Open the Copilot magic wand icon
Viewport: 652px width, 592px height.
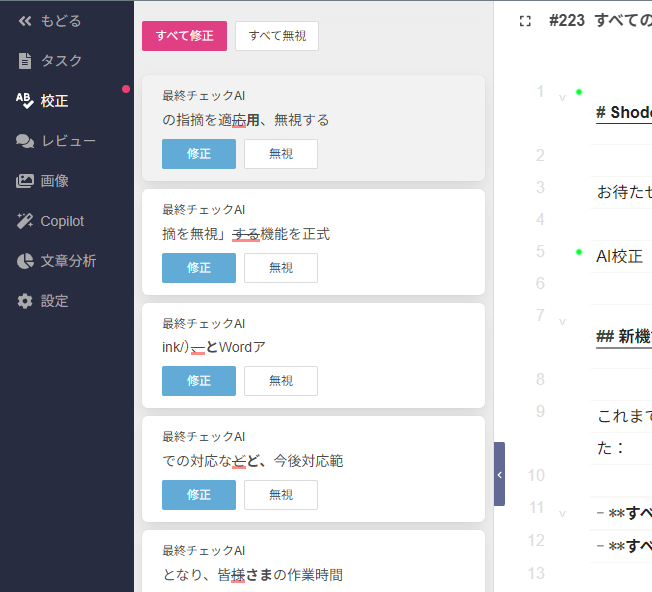coord(25,221)
